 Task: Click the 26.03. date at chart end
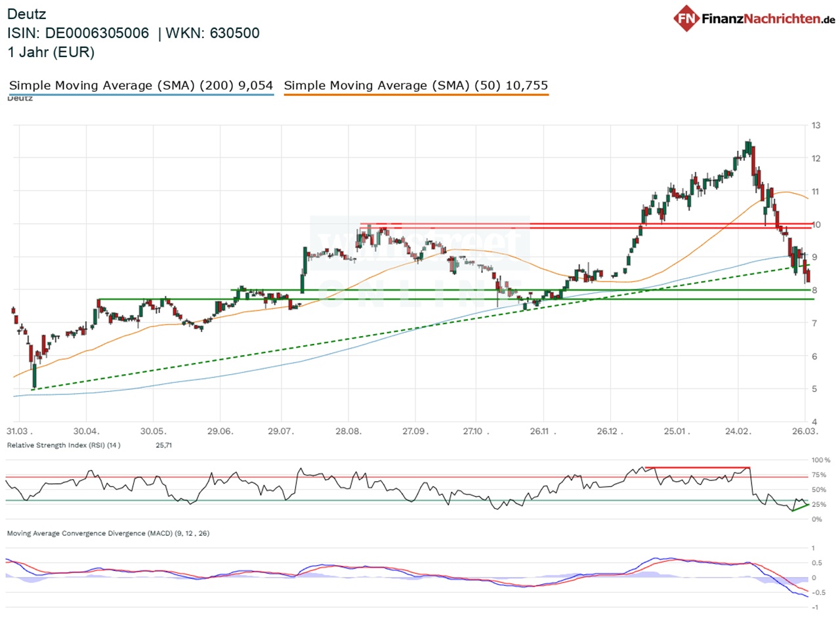(x=805, y=432)
